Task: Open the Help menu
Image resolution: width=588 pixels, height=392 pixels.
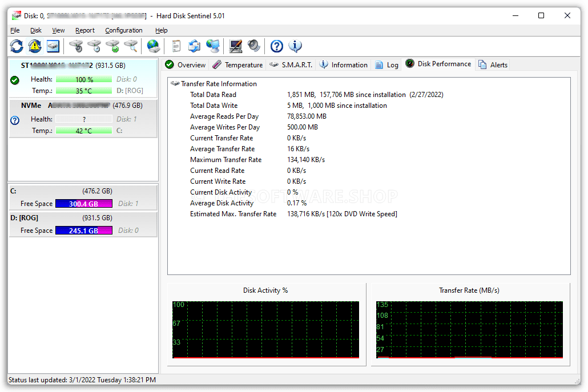Action: [x=161, y=30]
